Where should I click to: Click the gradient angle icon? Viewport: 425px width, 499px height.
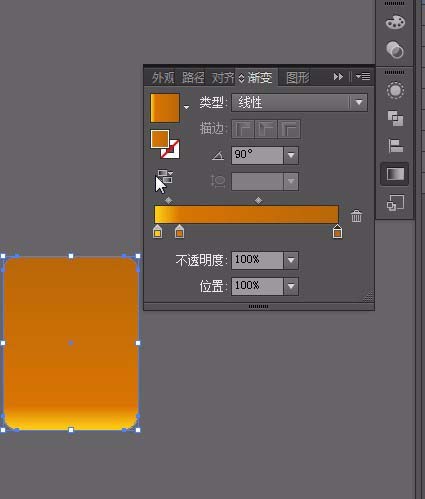point(218,155)
